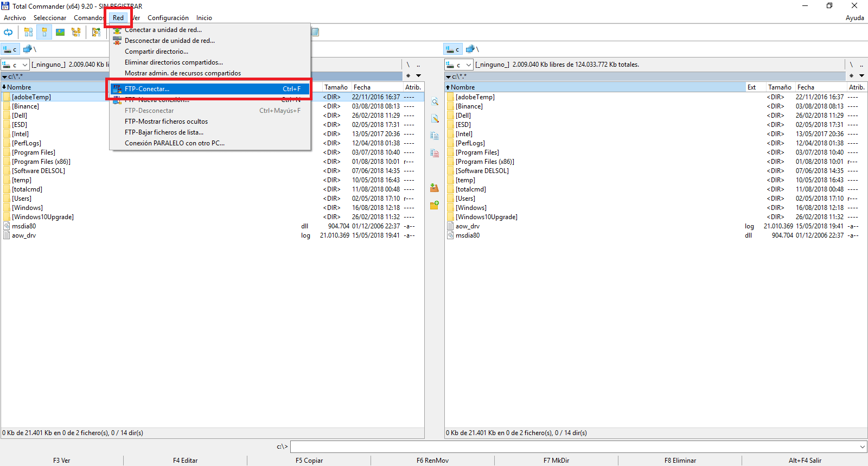Choose Mostrar admin. de recursos compartidos
The height and width of the screenshot is (466, 868).
pos(210,73)
